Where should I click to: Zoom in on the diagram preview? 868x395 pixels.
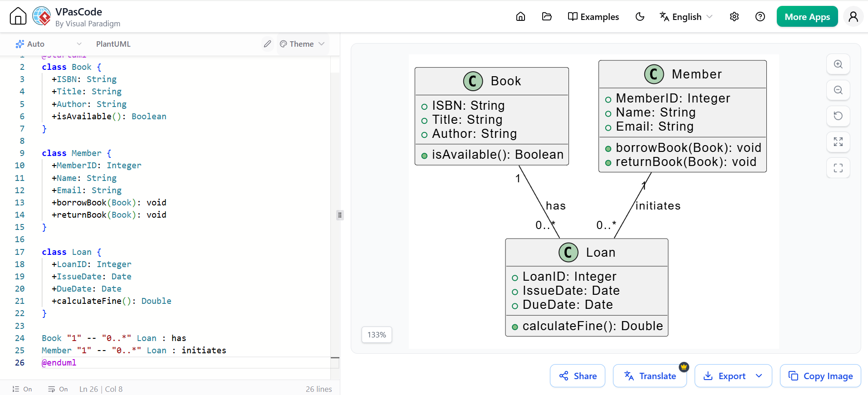click(x=838, y=64)
